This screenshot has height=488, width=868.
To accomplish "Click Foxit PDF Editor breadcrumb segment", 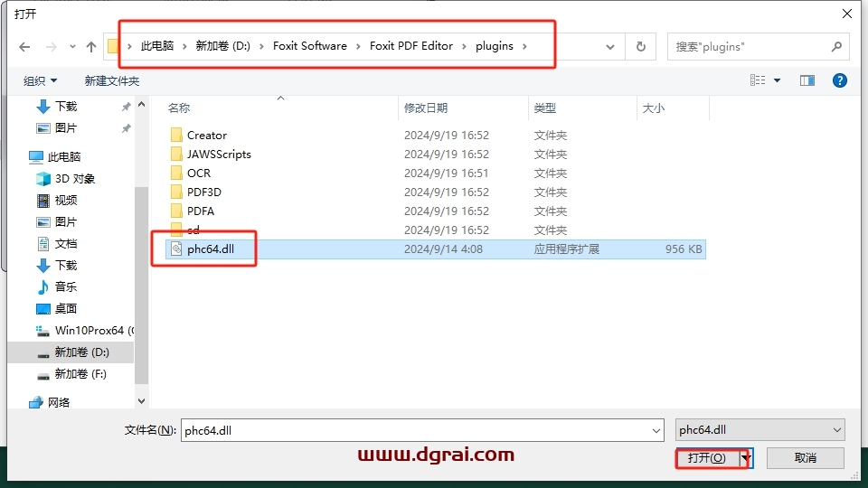I will coord(411,46).
